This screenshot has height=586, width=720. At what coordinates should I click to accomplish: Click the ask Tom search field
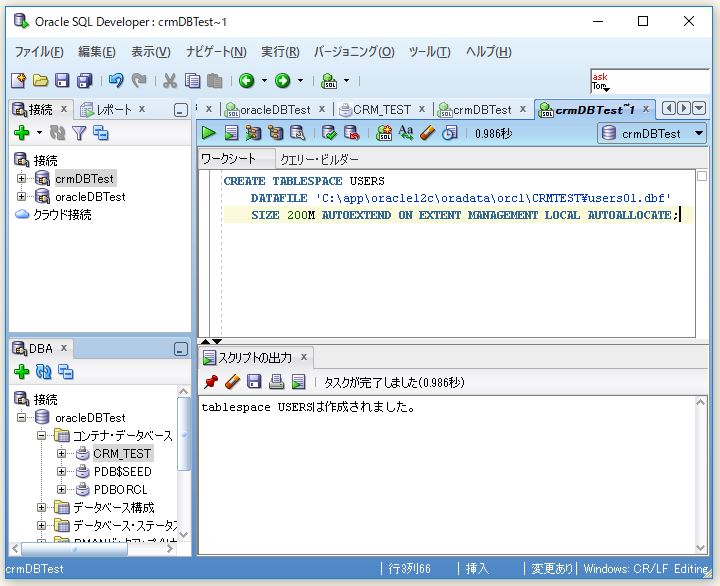tap(649, 81)
